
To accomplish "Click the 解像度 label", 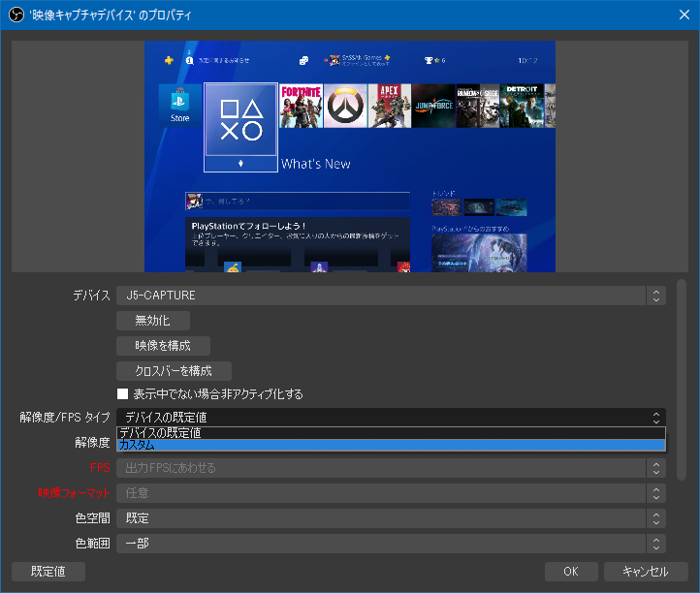I will tap(92, 443).
